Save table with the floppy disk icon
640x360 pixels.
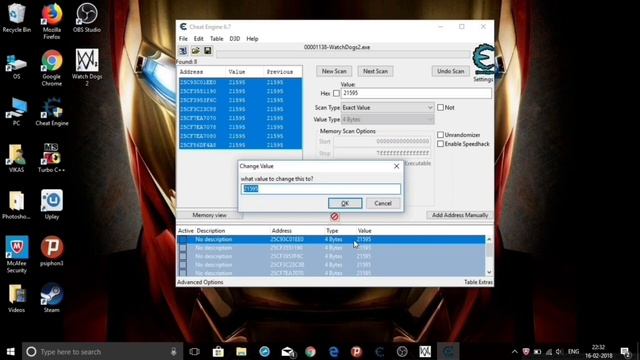point(208,51)
